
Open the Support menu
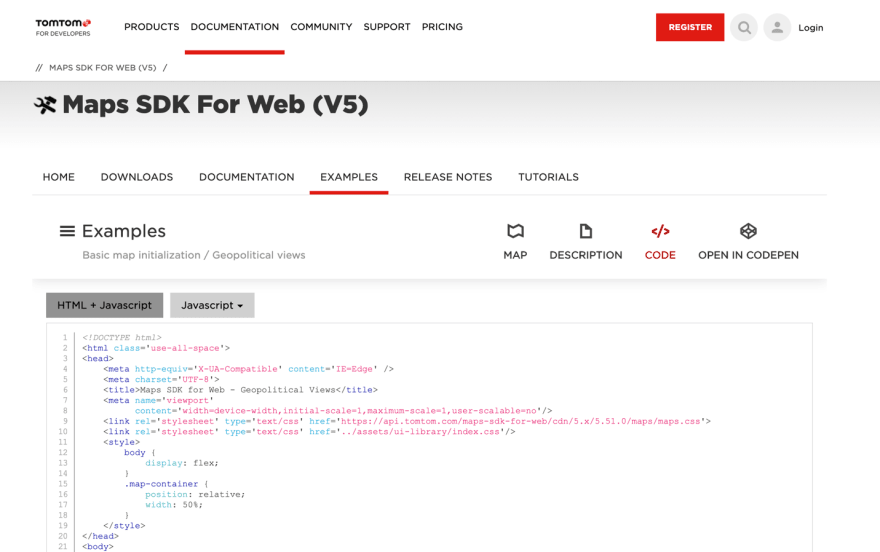pyautogui.click(x=387, y=27)
